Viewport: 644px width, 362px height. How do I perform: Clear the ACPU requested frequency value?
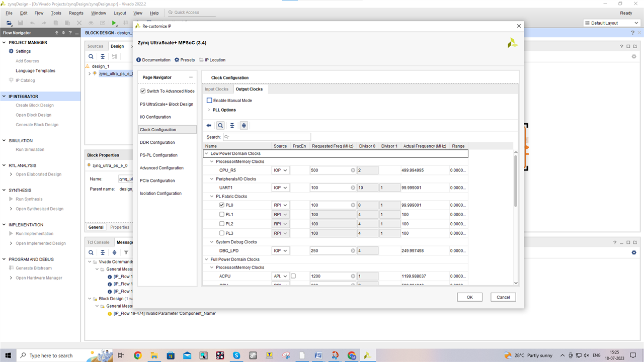(353, 276)
